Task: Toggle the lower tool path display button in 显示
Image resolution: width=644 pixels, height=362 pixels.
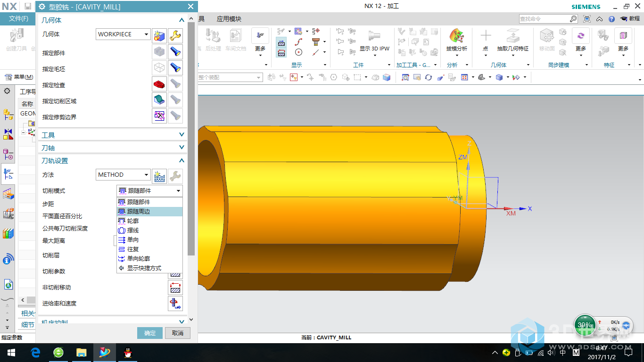Action: (281, 52)
